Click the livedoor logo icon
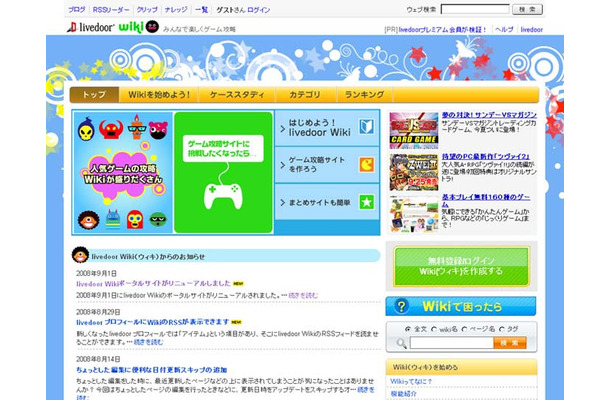610x400 pixels. (x=72, y=27)
